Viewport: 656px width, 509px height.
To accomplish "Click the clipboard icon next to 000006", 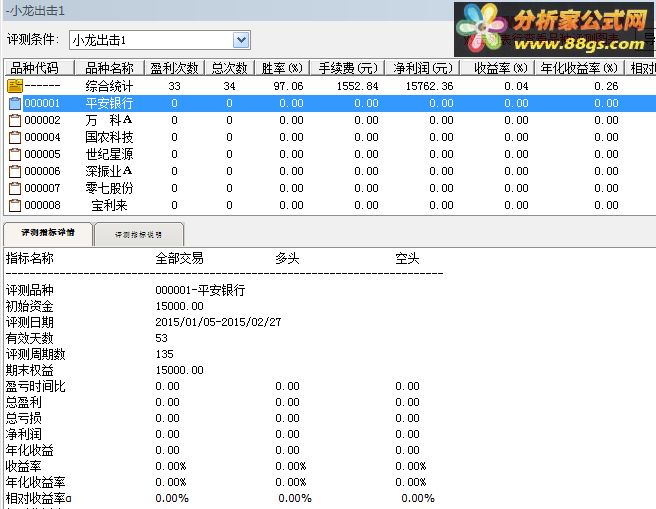I will [x=15, y=171].
